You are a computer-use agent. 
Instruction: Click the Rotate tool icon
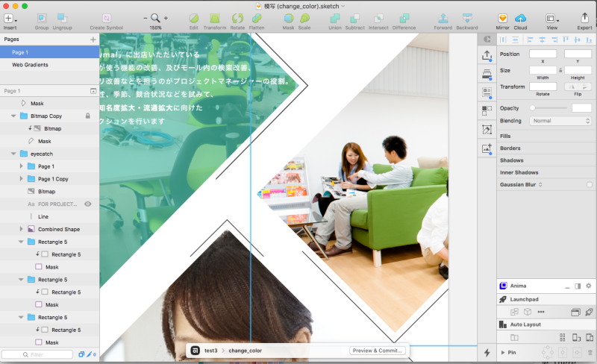[237, 19]
